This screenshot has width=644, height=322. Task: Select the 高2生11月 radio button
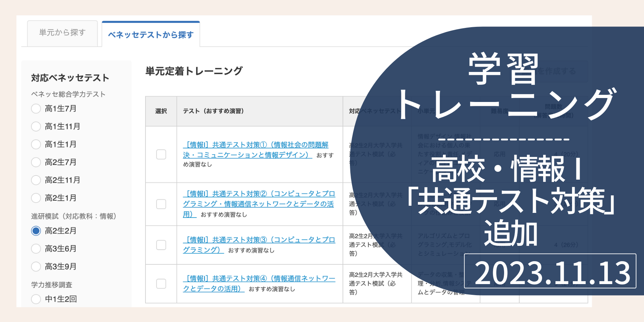[36, 180]
